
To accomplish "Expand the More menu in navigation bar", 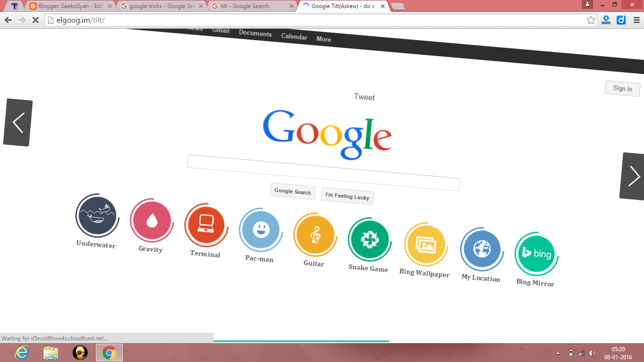I will click(x=323, y=39).
